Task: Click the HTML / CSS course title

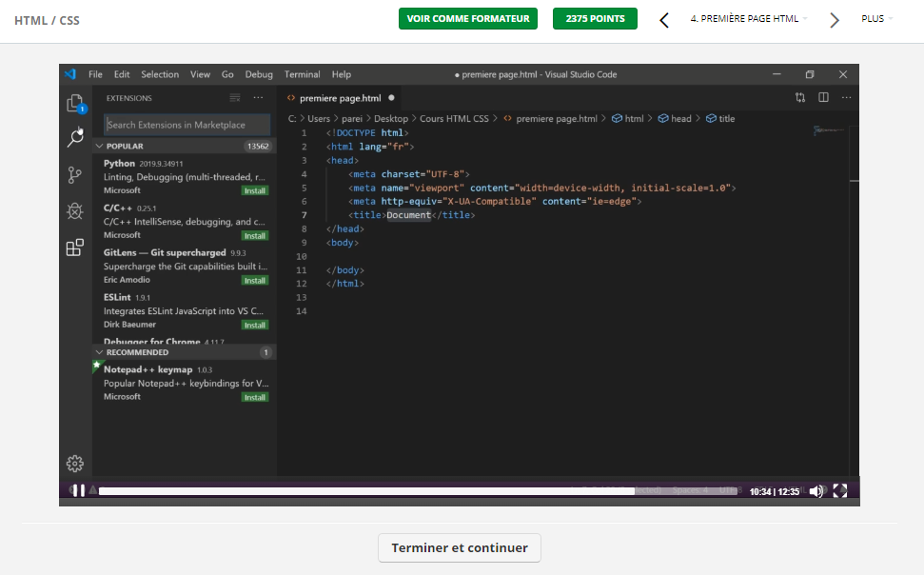Action: [47, 21]
